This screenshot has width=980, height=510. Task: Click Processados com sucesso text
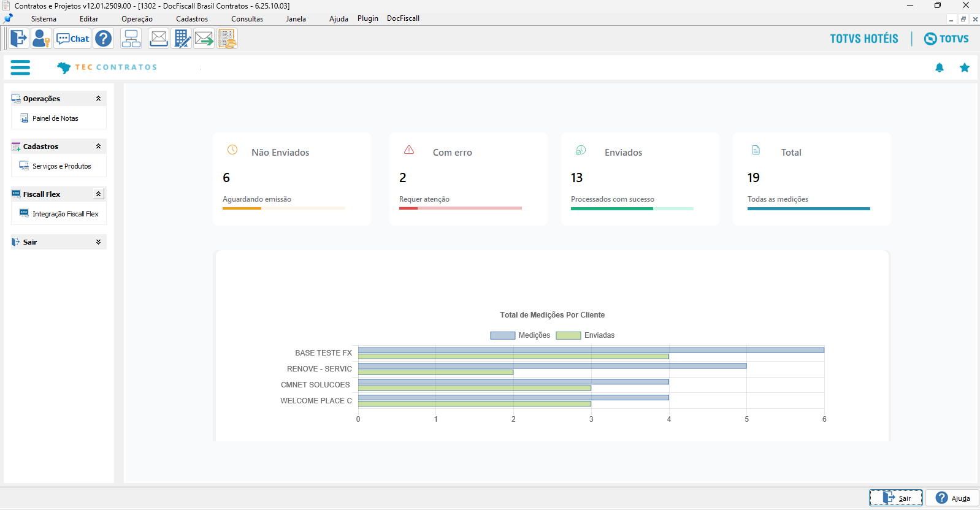(613, 199)
